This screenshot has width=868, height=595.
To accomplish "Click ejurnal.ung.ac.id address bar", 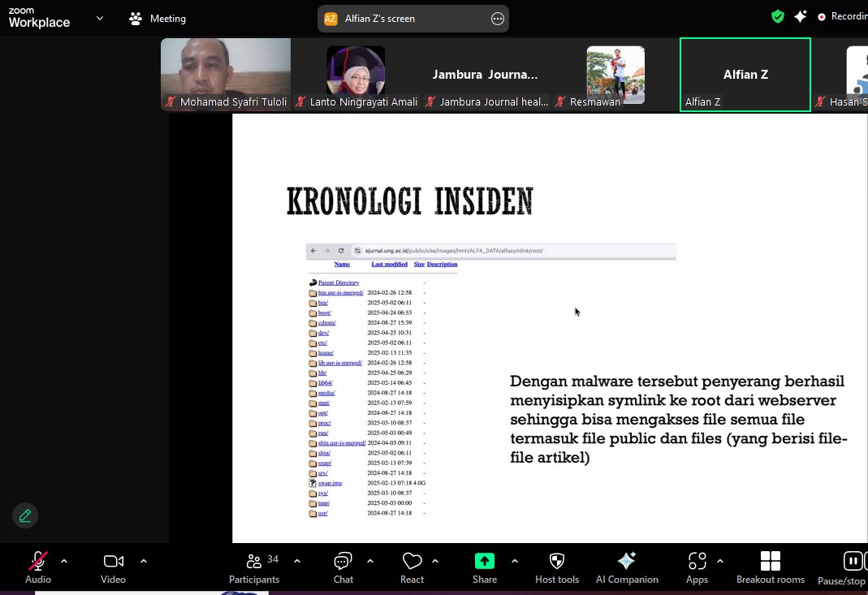I will (x=513, y=251).
